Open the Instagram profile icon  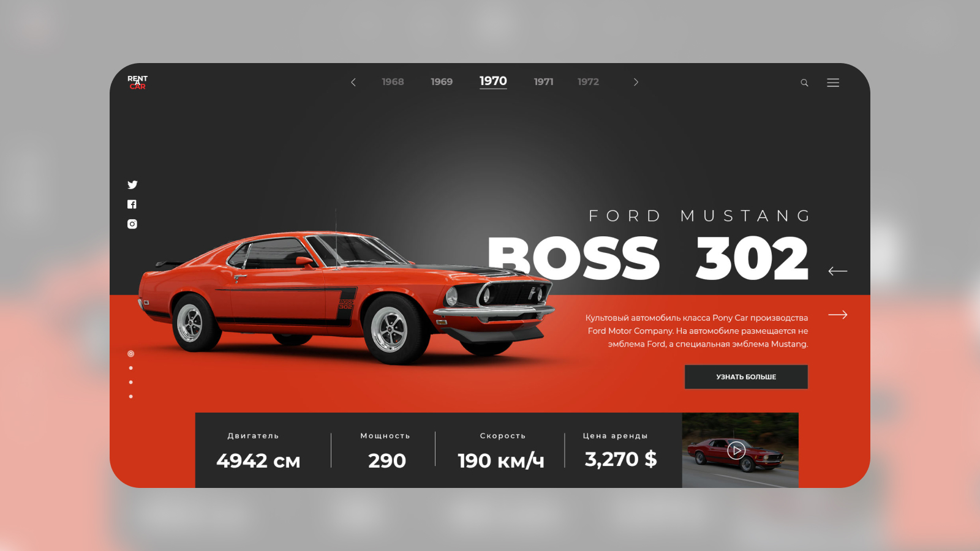coord(132,224)
